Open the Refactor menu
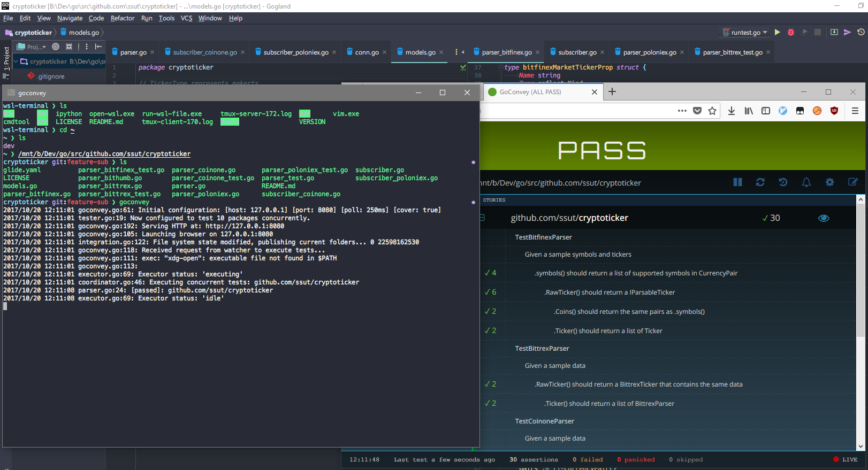868x470 pixels. pos(123,18)
